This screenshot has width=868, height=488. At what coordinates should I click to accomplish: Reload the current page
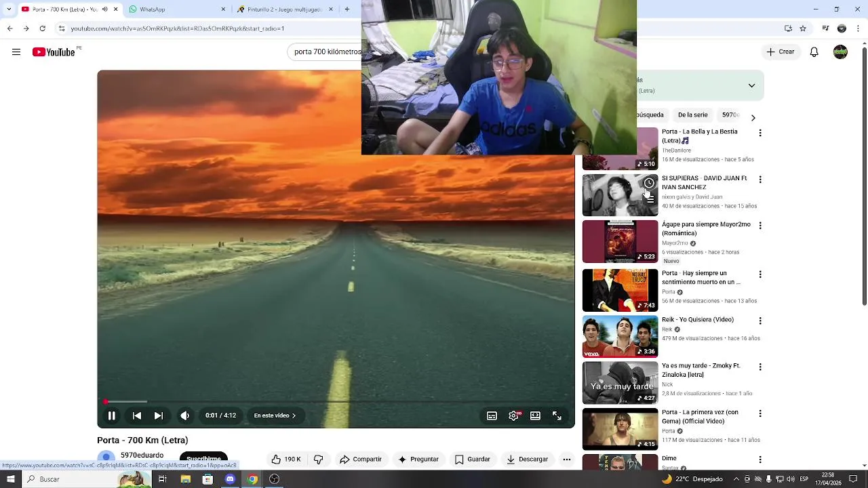(x=43, y=28)
